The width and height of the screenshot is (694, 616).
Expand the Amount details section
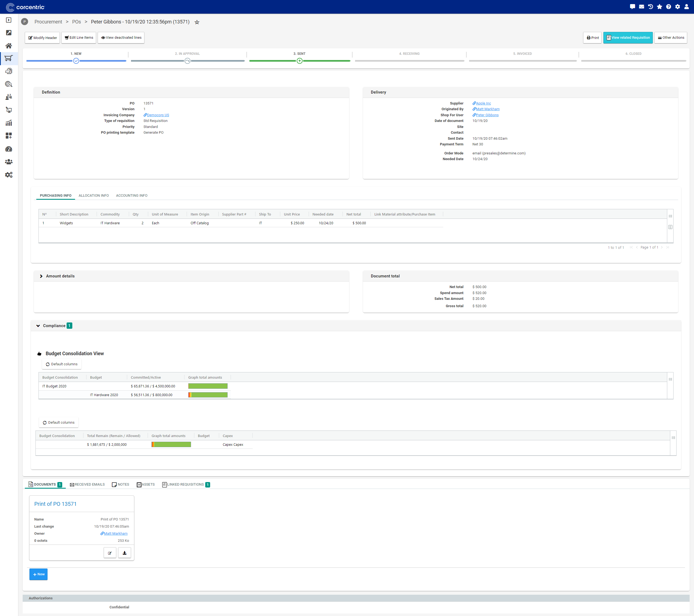click(41, 276)
